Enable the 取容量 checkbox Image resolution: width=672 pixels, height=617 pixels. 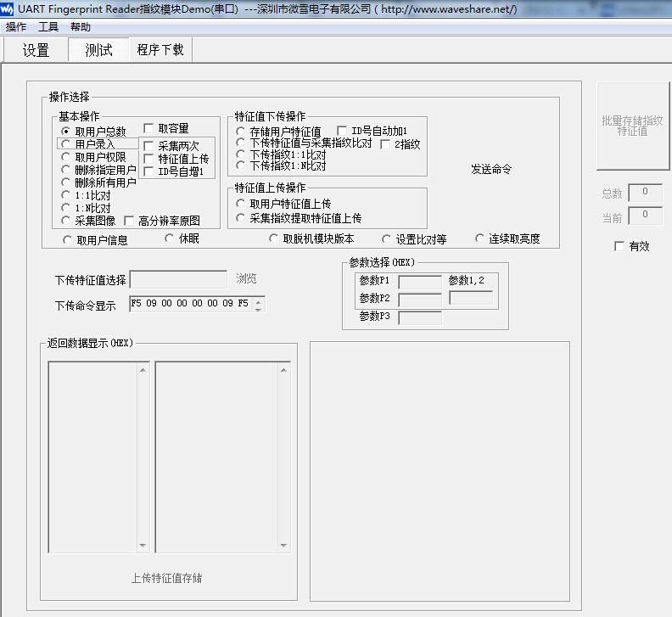coord(148,128)
